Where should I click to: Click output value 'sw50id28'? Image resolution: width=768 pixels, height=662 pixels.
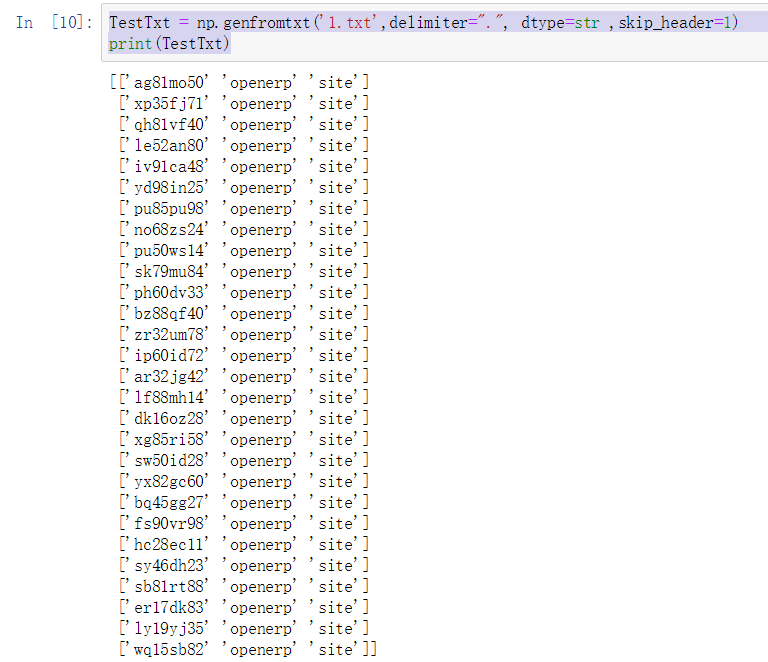tap(169, 461)
